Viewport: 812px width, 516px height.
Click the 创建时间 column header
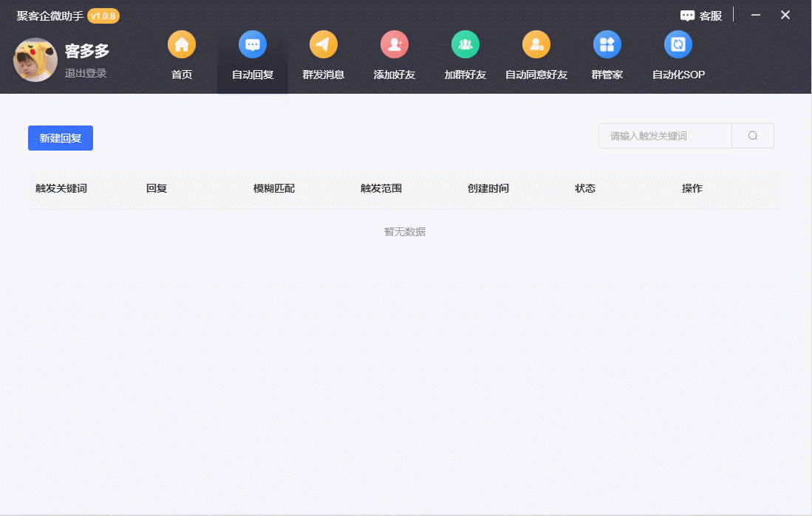488,188
